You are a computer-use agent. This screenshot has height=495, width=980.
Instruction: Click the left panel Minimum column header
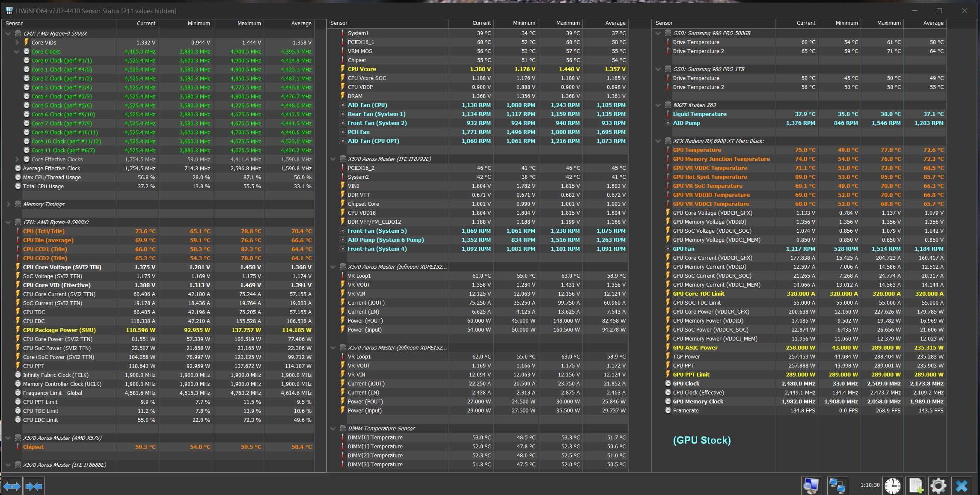coord(185,24)
